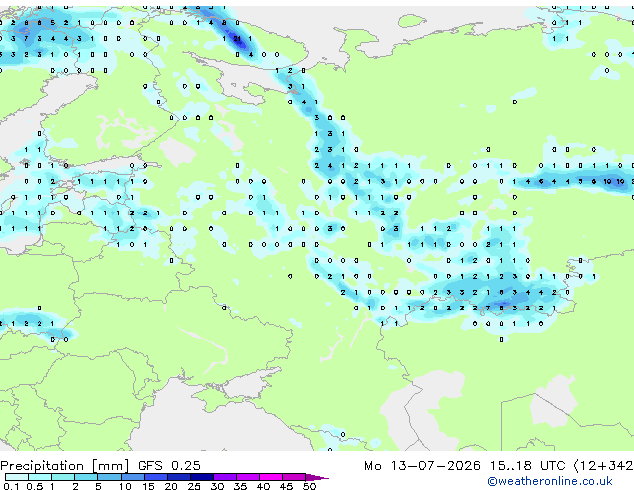Click the 0.1 to 0.5 mm legend swatch
634x490 pixels.
coord(17,477)
